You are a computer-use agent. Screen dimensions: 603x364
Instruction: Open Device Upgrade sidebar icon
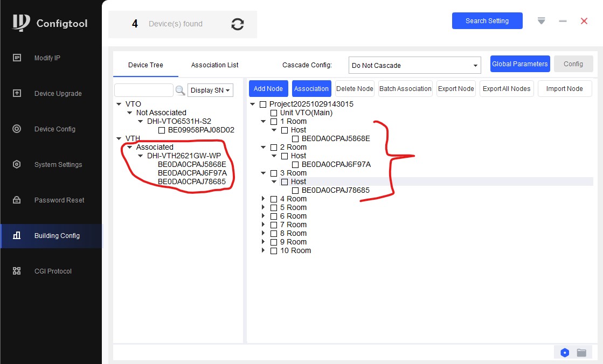(x=17, y=93)
